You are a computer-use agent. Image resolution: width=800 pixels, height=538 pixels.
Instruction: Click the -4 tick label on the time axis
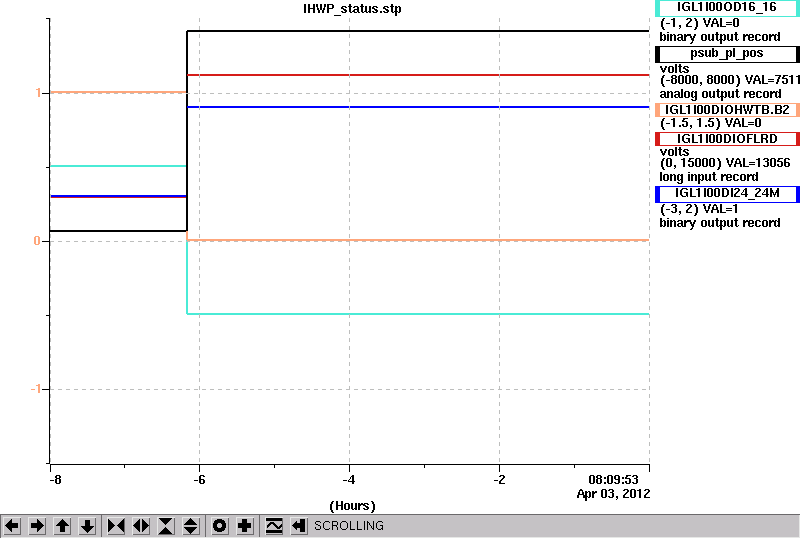(x=348, y=480)
